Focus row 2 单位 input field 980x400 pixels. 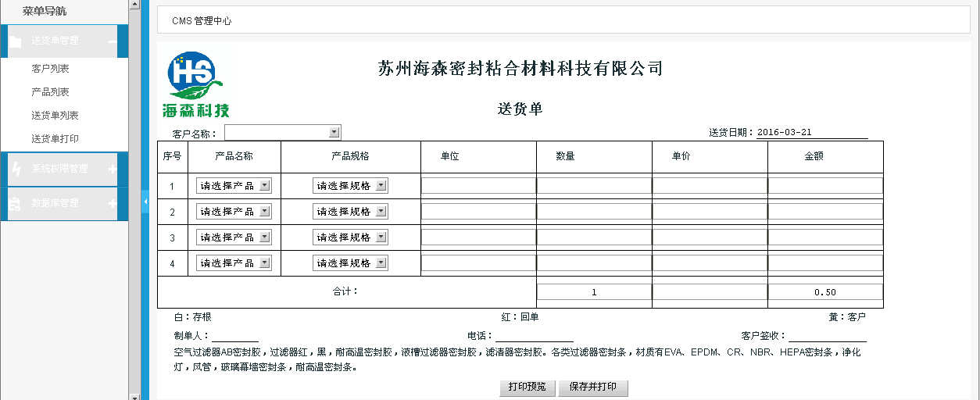[x=478, y=212]
